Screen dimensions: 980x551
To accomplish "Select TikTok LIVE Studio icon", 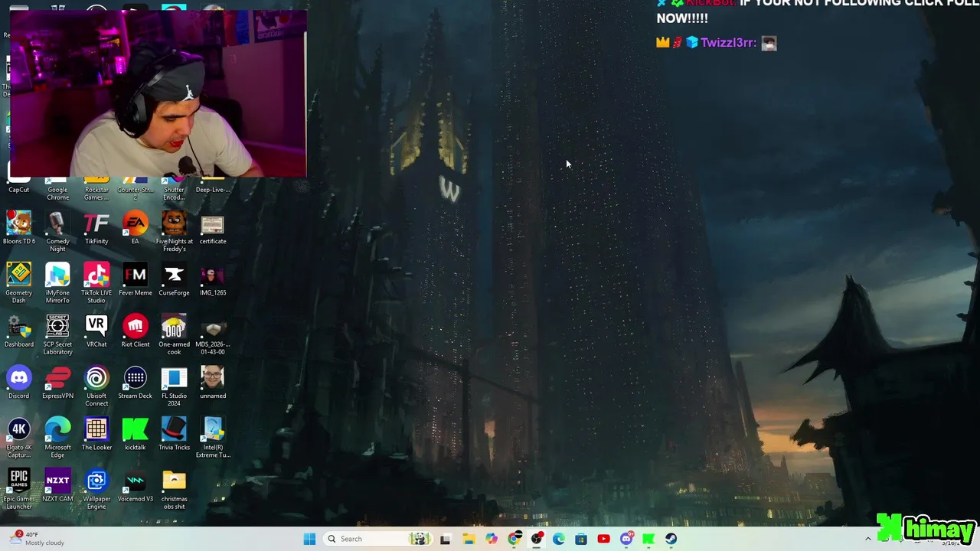I will tap(96, 283).
